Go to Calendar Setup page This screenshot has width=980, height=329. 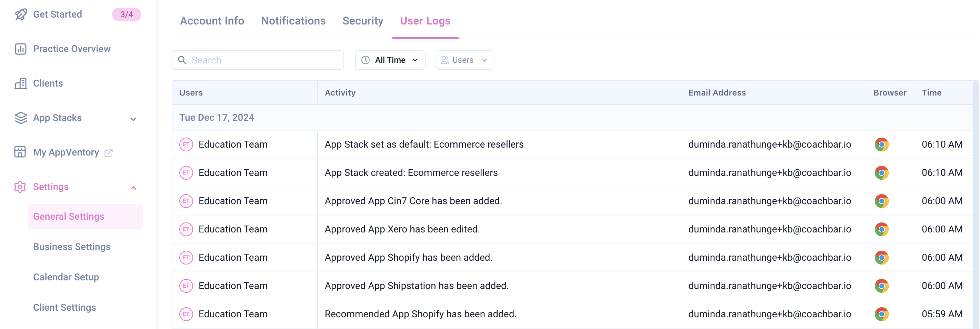[x=66, y=277]
